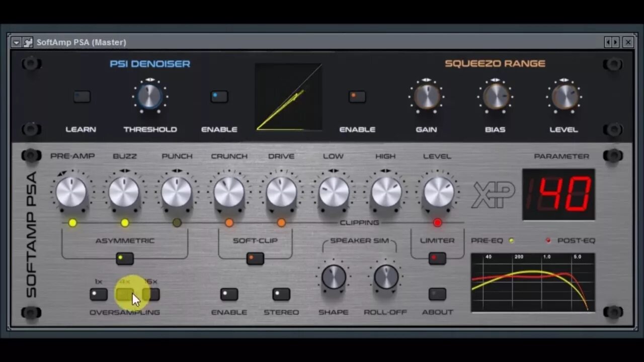
Task: Click the Pre-Amp knob
Action: (71, 192)
